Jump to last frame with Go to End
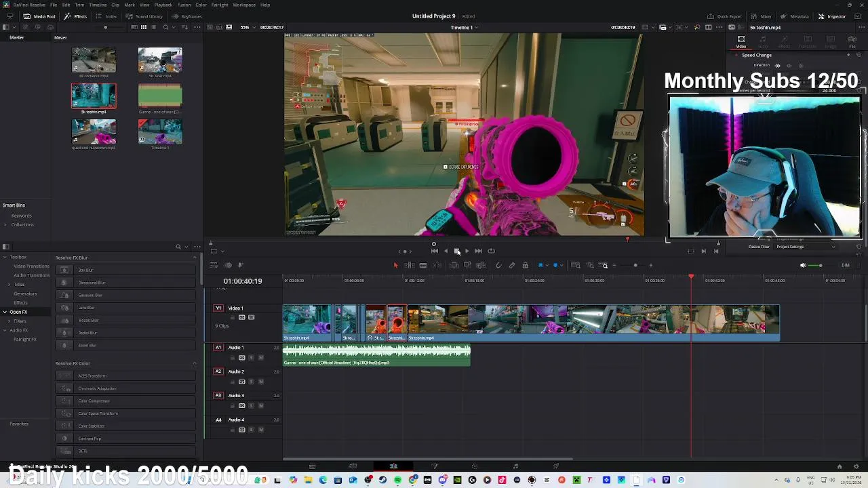Viewport: 868px width, 488px height. [x=478, y=251]
